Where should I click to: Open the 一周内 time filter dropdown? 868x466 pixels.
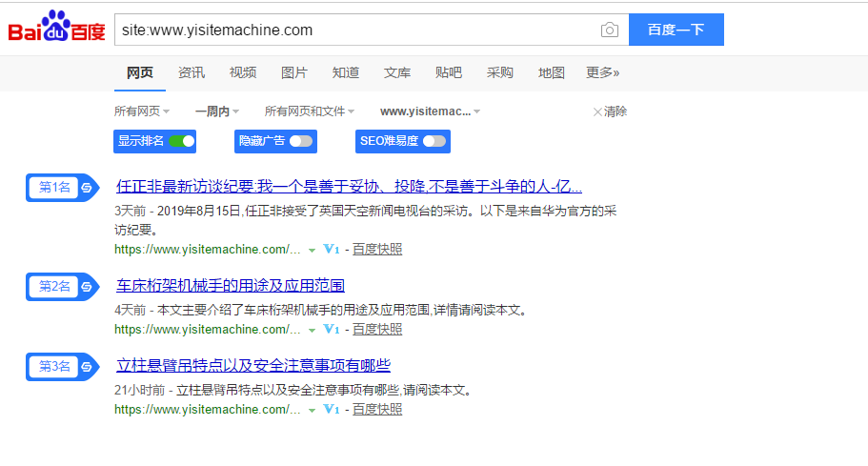217,111
